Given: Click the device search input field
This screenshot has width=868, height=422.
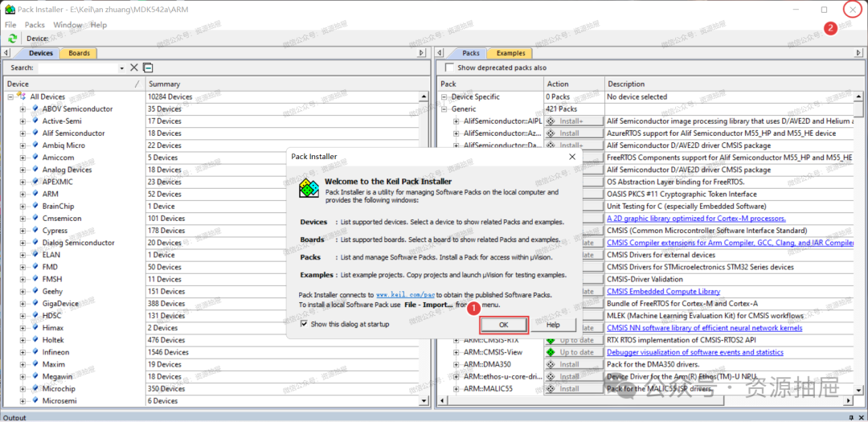Looking at the screenshot, I should click(77, 68).
